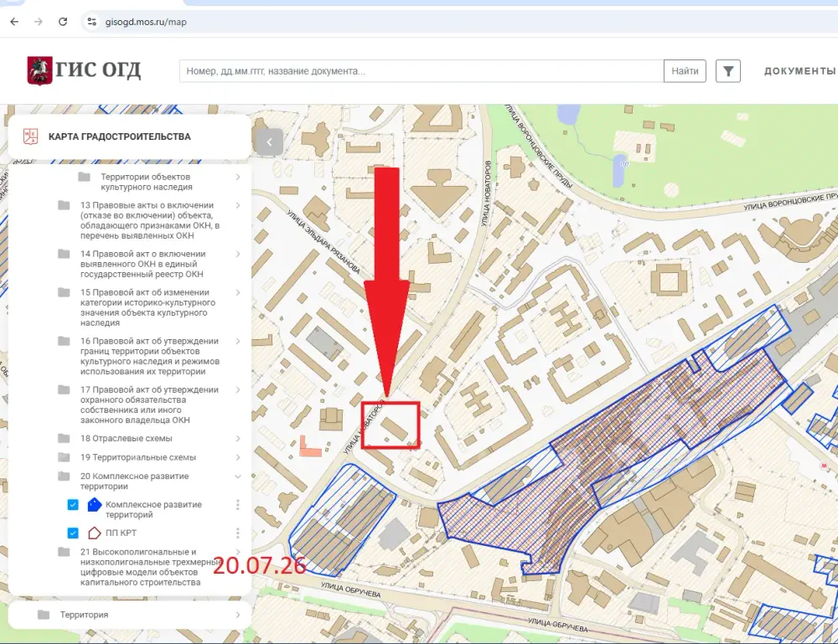This screenshot has width=838, height=644.
Task: Expand 15 Правовой акт об изменении категории
Action: [238, 292]
